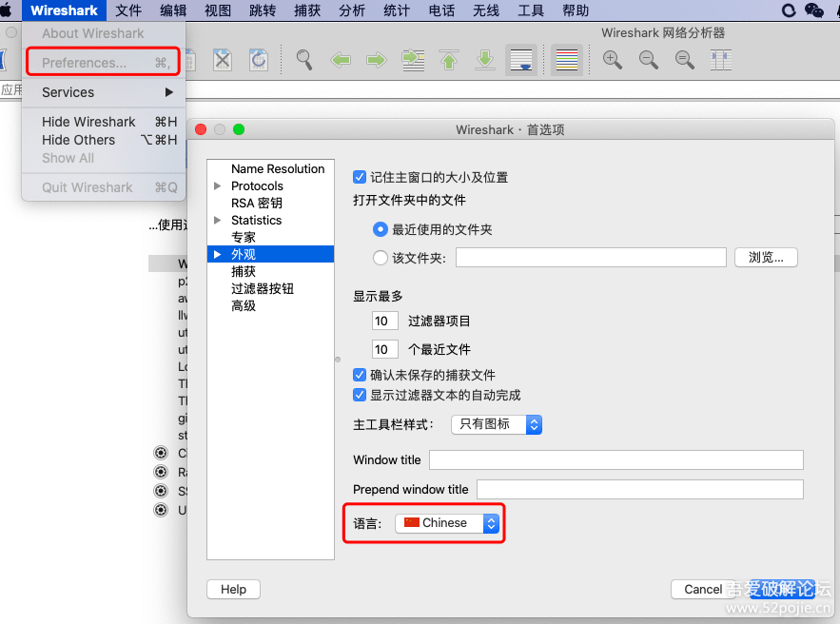
Task: Open the language dropdown showing Chinese
Action: 447,523
